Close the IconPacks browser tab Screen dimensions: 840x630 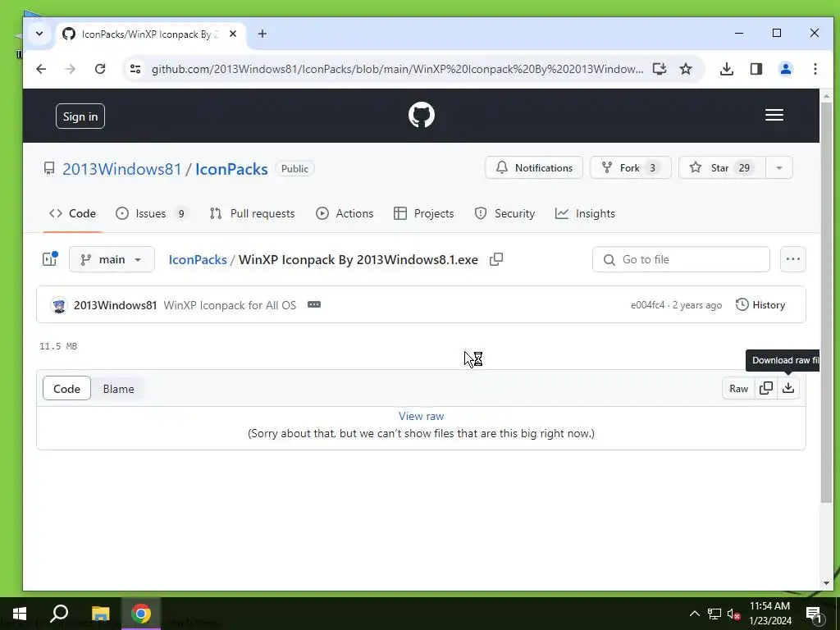(233, 34)
